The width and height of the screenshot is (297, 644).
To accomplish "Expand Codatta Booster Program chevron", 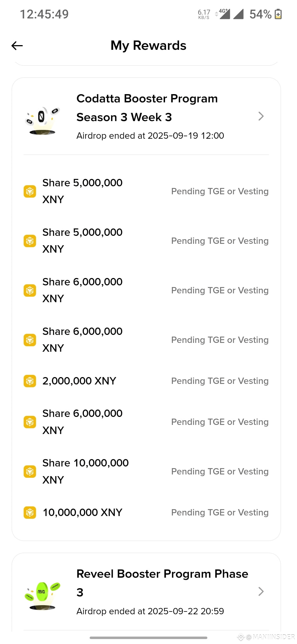I will pyautogui.click(x=261, y=116).
